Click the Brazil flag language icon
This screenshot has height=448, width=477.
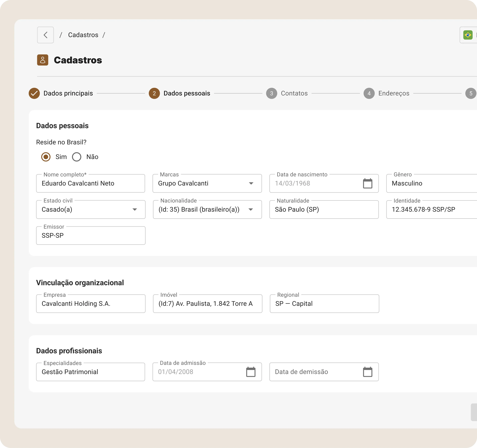(468, 35)
